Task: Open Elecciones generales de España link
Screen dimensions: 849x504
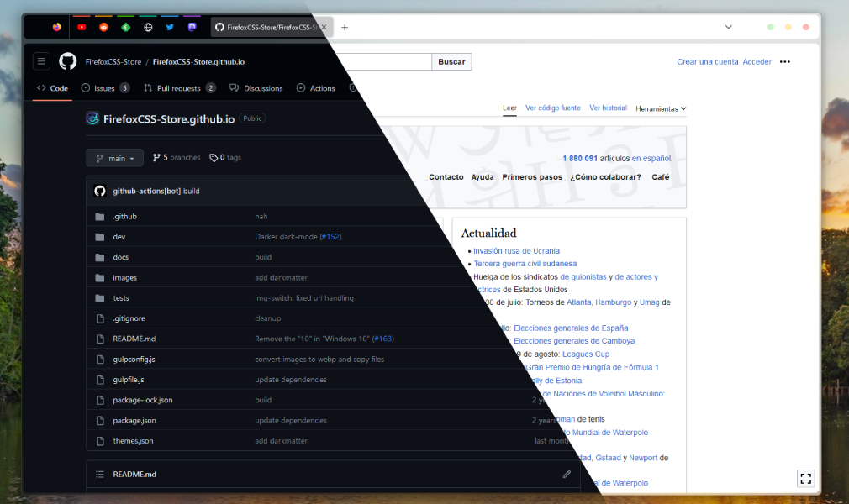Action: coord(571,328)
